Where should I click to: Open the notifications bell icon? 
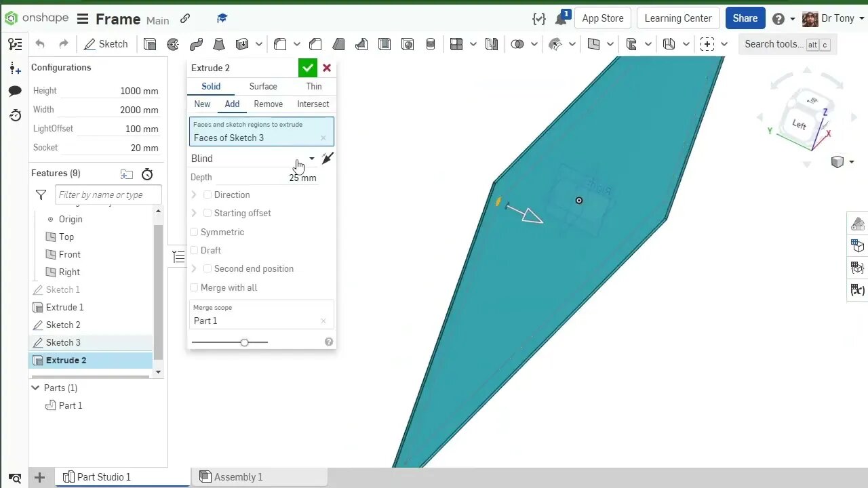(x=561, y=18)
